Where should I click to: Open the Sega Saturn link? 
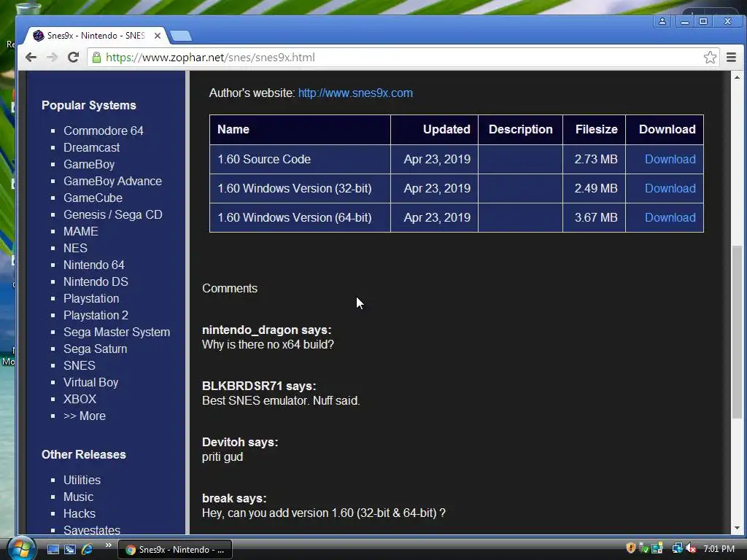click(96, 349)
